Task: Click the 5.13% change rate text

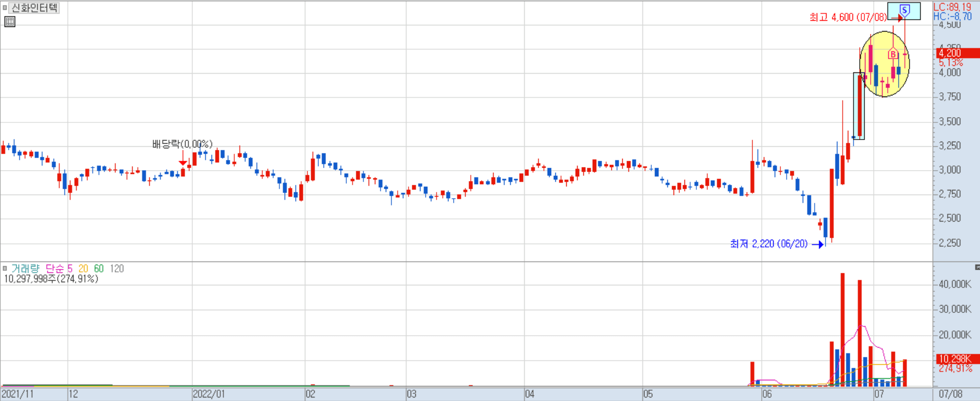Action: [x=950, y=62]
